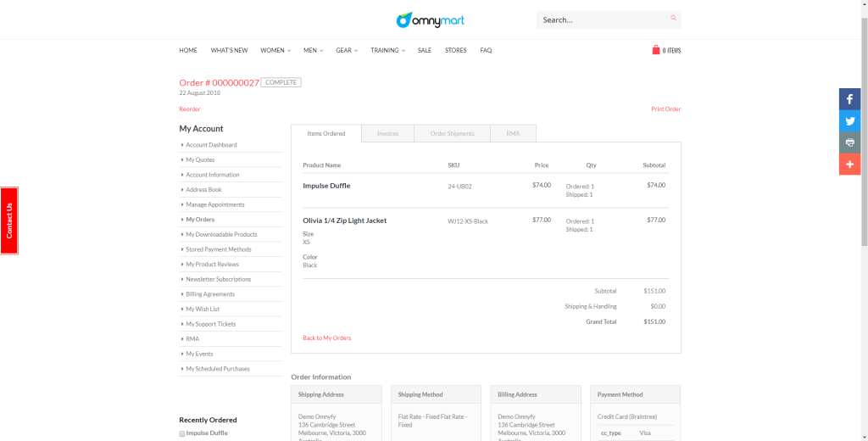Open What's New menu item
The height and width of the screenshot is (441, 868).
[x=229, y=50]
